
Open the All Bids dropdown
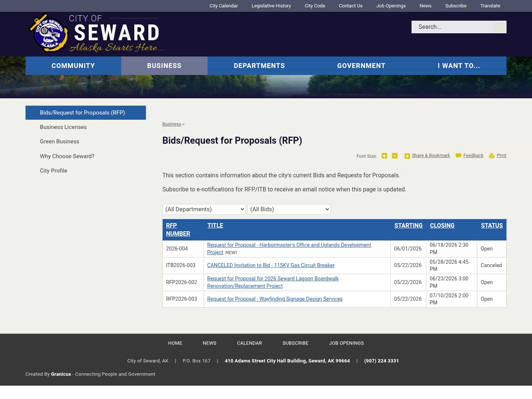pos(289,209)
